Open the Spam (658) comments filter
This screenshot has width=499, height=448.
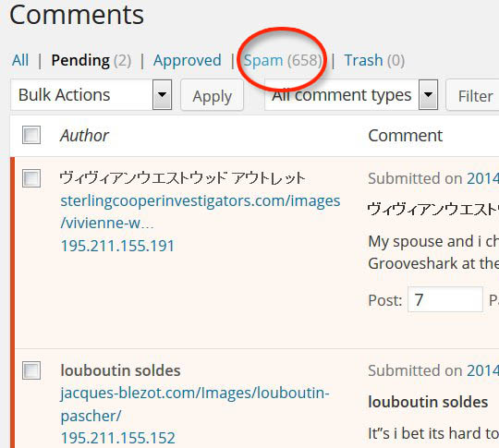point(283,60)
